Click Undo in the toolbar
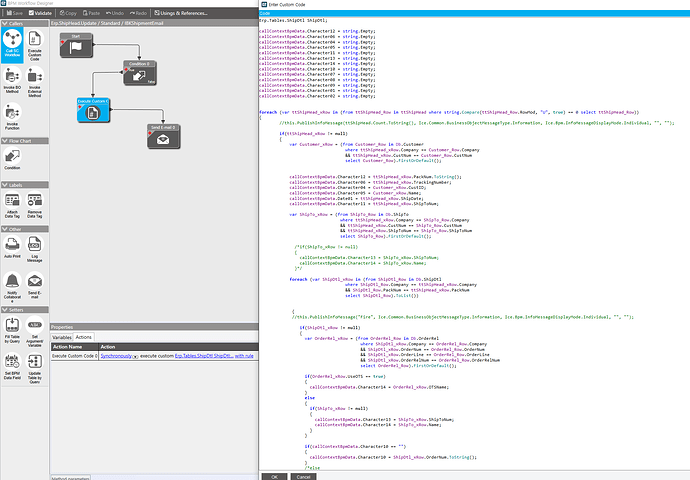Viewport: 690px width, 480px height. tap(115, 13)
